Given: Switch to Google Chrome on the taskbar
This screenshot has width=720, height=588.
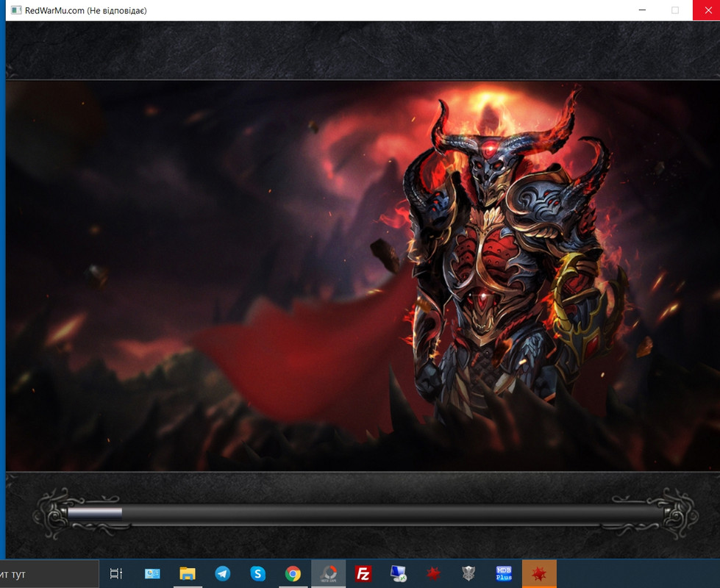Looking at the screenshot, I should 293,573.
